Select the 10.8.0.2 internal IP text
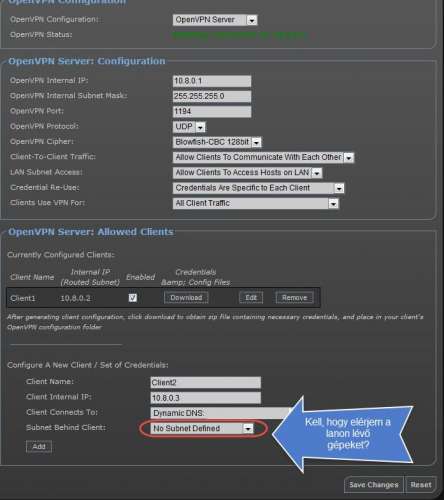 tap(75, 298)
